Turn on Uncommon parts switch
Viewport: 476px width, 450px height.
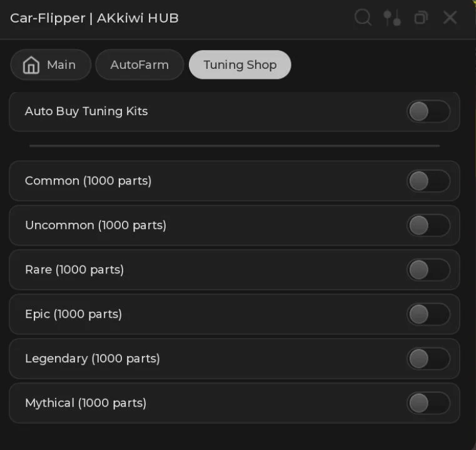[428, 225]
